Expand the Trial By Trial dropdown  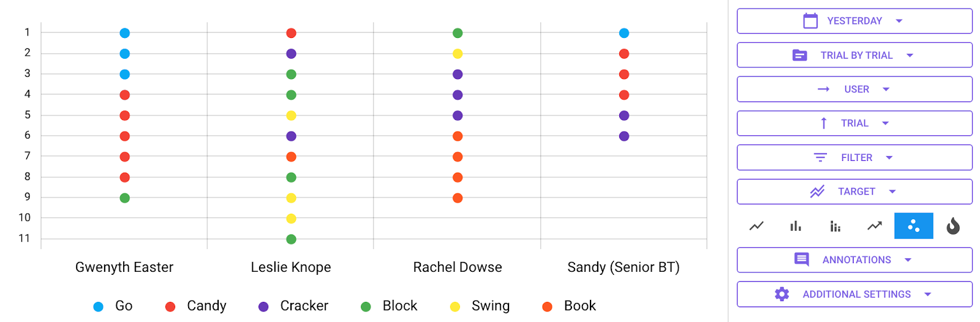point(854,55)
